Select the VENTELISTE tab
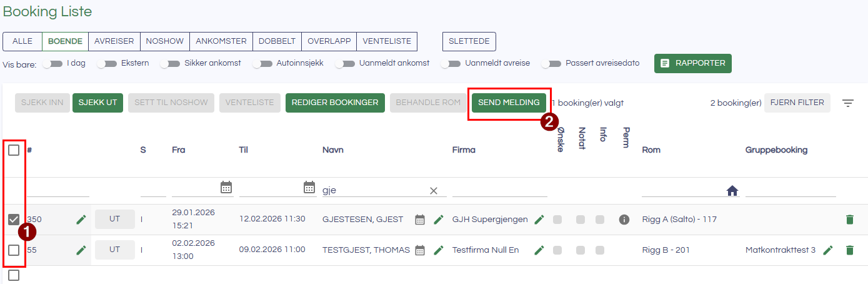Screen dimensions: 868x284 [387, 41]
